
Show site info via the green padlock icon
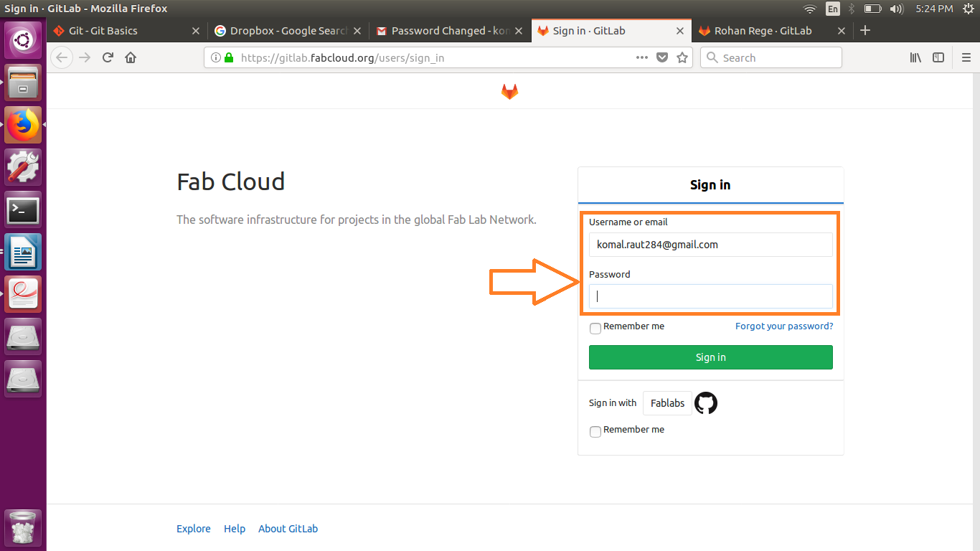(229, 57)
